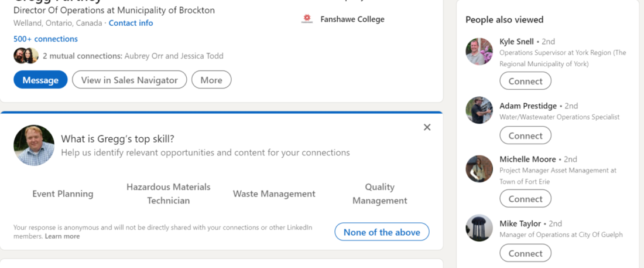Dismiss the top skill prompt card
644x268 pixels.
(427, 127)
